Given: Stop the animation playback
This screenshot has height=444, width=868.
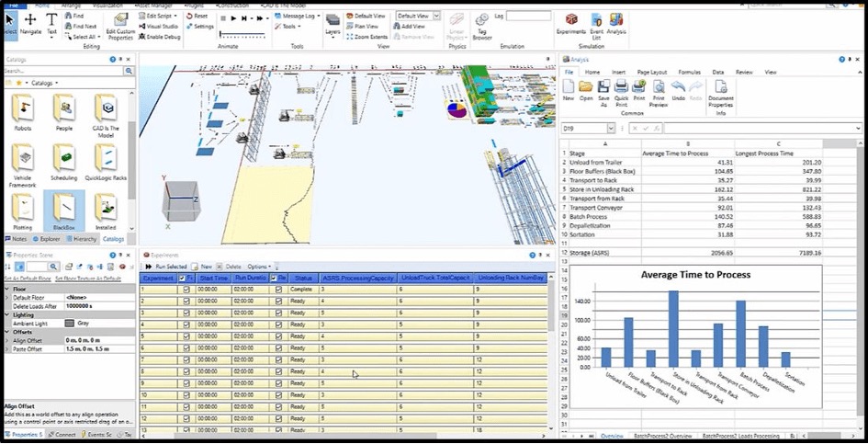Looking at the screenshot, I should [223, 18].
